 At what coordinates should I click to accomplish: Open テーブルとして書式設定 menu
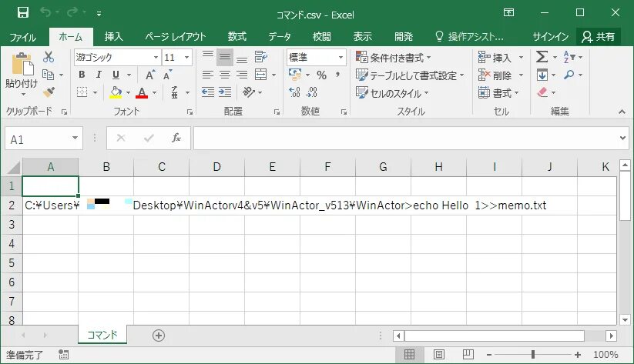click(410, 75)
